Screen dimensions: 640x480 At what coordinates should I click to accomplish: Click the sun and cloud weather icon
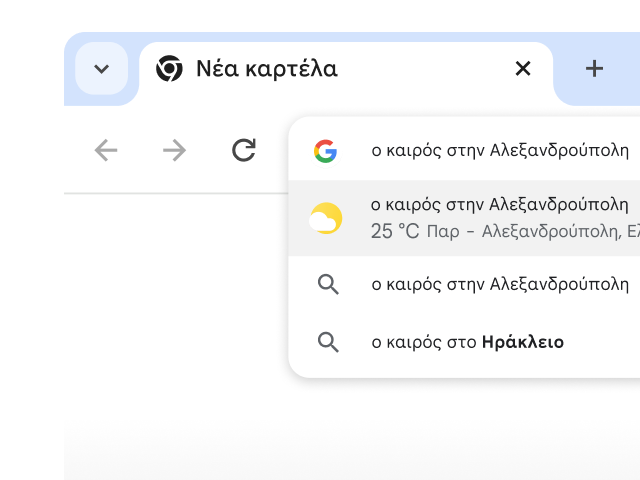(326, 218)
